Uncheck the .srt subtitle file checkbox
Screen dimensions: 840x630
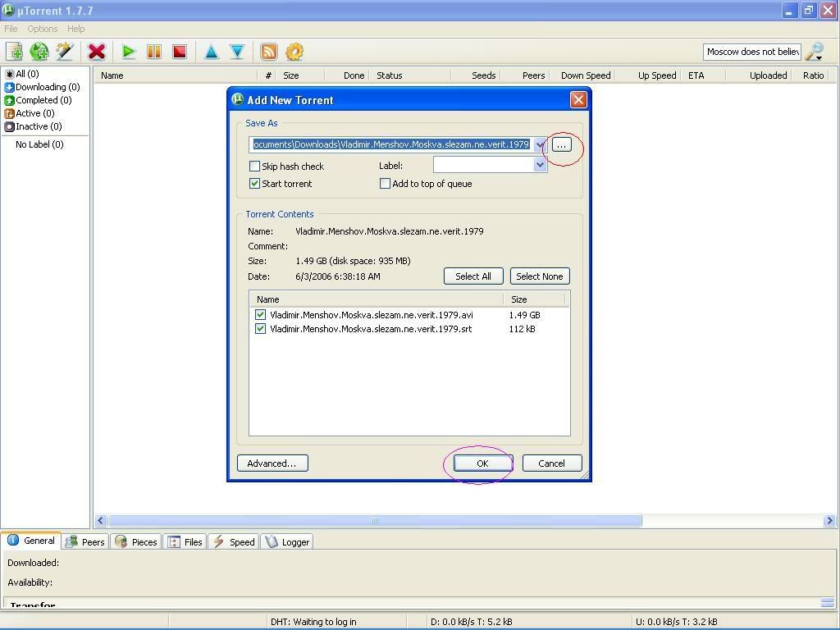(260, 329)
